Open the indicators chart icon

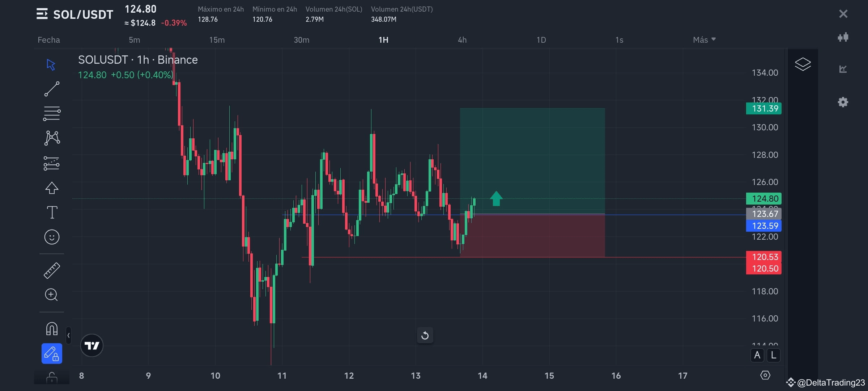843,69
